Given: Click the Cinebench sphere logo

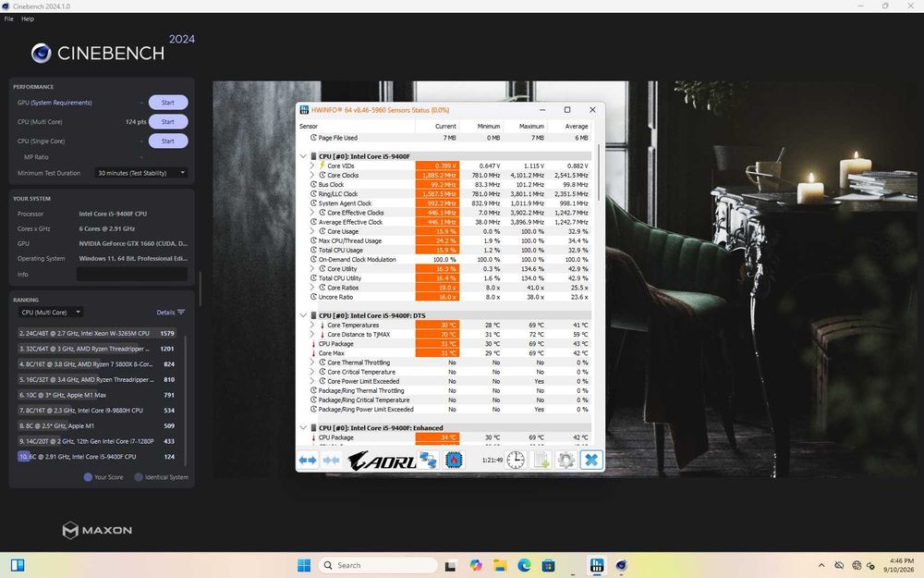Looking at the screenshot, I should (x=42, y=53).
